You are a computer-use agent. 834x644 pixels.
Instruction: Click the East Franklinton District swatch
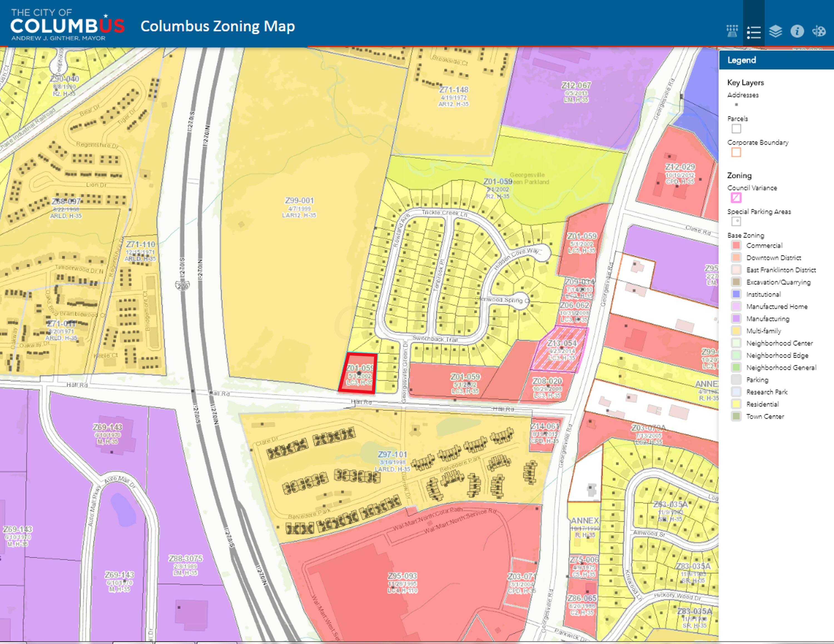736,270
